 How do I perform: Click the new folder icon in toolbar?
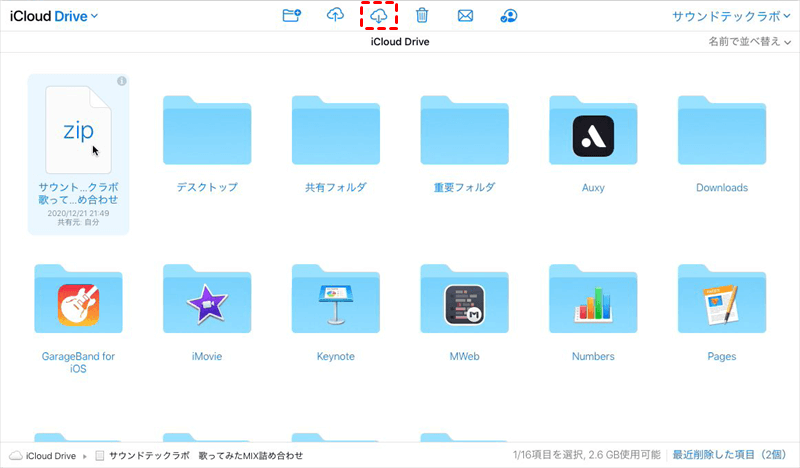pyautogui.click(x=291, y=16)
